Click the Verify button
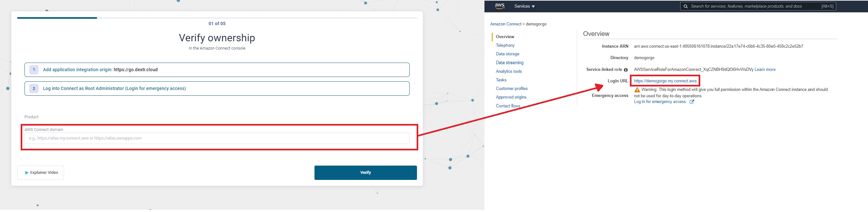This screenshot has width=868, height=212. pyautogui.click(x=366, y=173)
